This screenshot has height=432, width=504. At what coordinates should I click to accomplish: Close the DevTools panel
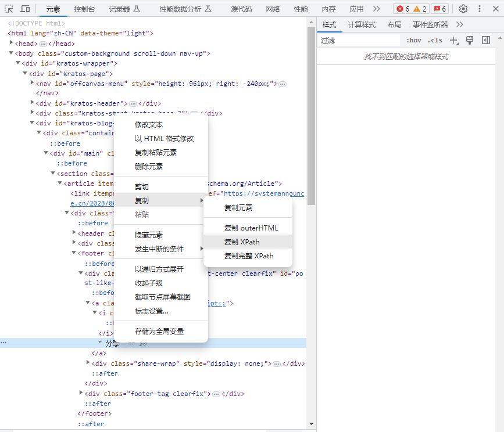[x=496, y=9]
